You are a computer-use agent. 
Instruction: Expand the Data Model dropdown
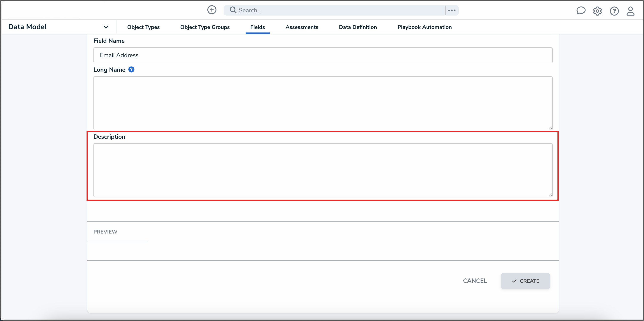pyautogui.click(x=106, y=27)
